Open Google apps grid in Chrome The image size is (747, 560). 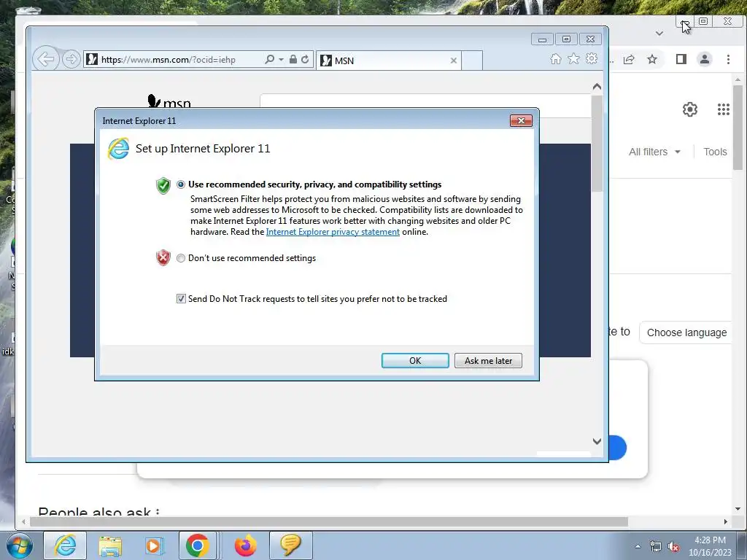[x=723, y=109]
